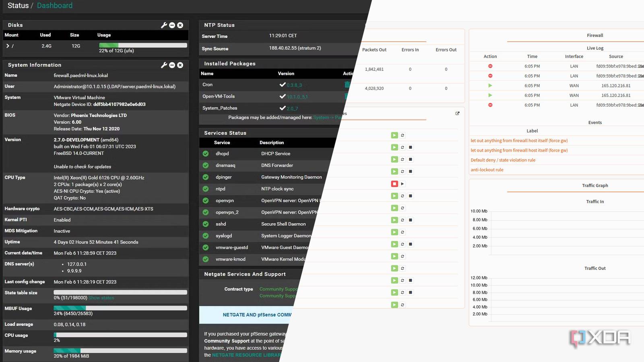Image resolution: width=644 pixels, height=362 pixels.
Task: Expand details for the / disk mount
Action: click(x=8, y=46)
